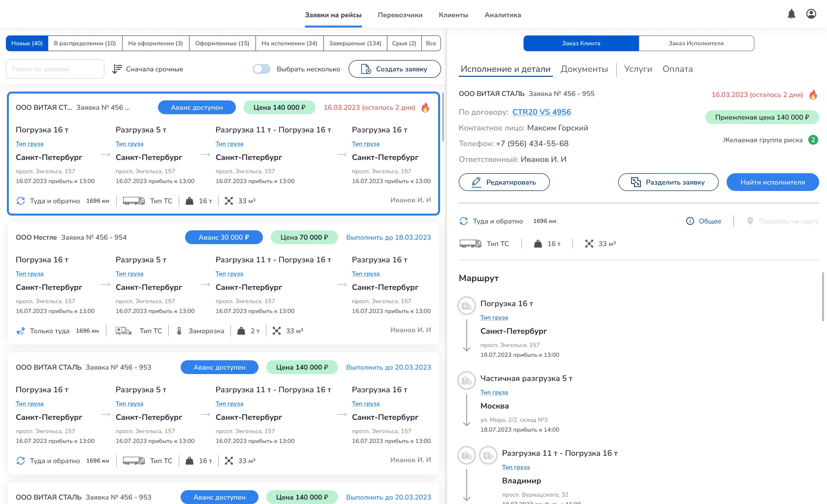The width and height of the screenshot is (827, 504).
Task: Click map pin icon by Показать на карте
Action: tap(750, 221)
